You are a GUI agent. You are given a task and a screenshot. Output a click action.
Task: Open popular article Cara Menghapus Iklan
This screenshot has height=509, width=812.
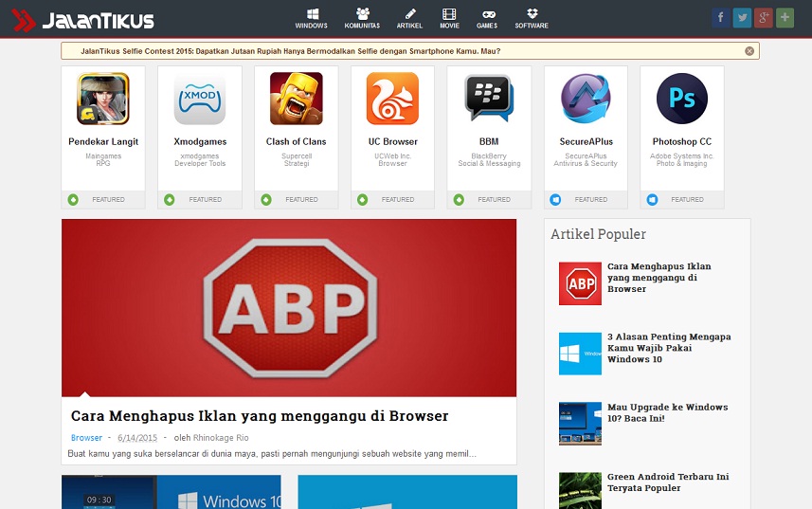point(659,278)
